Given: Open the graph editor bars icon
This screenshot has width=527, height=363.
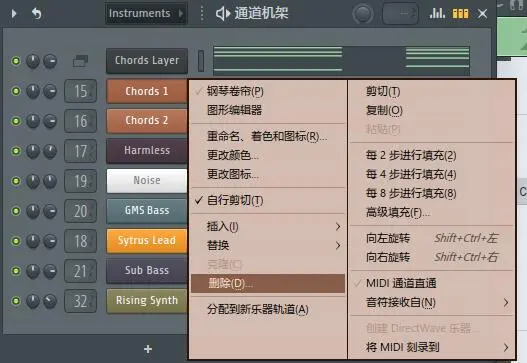Looking at the screenshot, I should (437, 13).
